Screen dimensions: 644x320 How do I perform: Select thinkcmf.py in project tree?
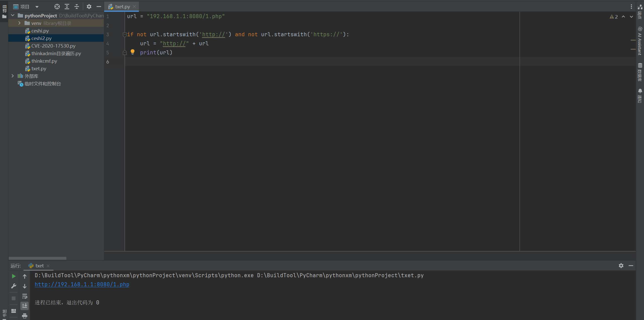pos(44,61)
